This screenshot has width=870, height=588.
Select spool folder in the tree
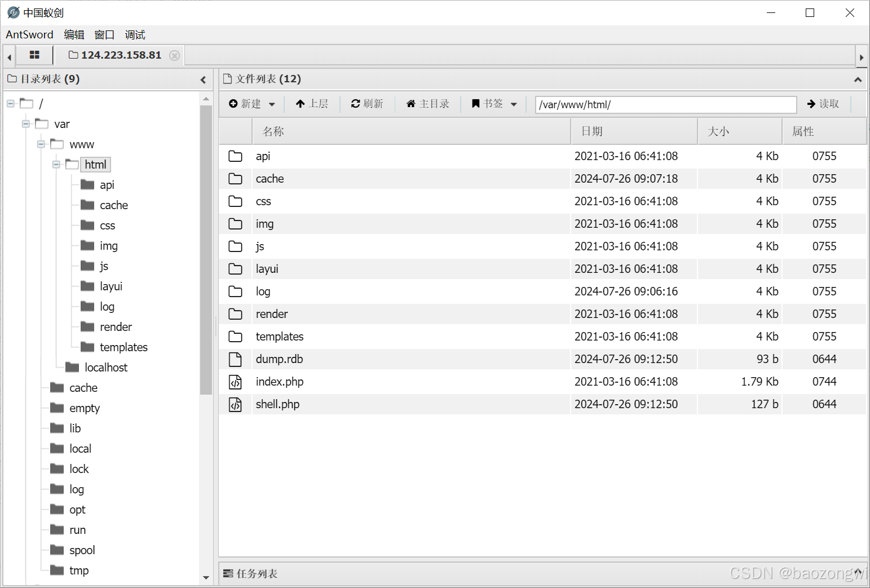(x=82, y=550)
